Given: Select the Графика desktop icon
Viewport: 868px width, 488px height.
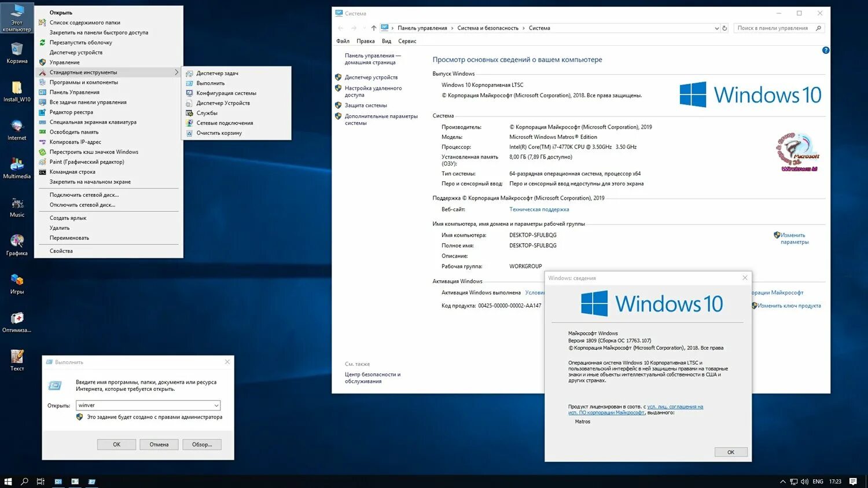Looking at the screenshot, I should (x=17, y=245).
